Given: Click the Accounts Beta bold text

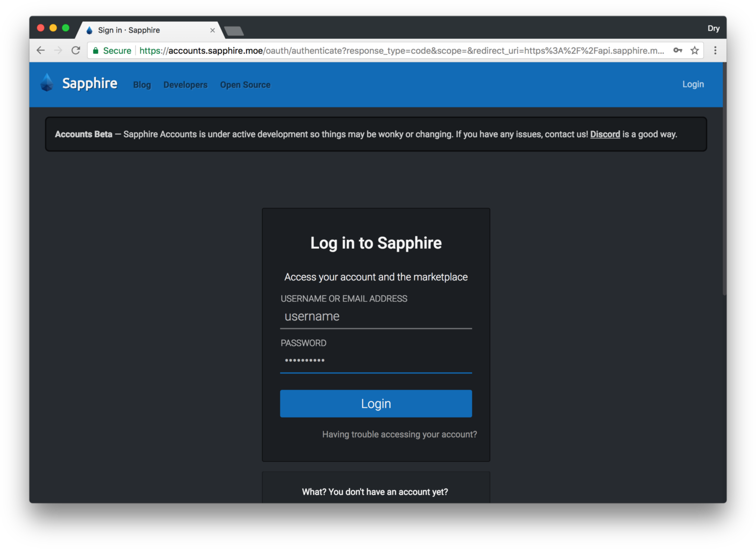Looking at the screenshot, I should pyautogui.click(x=83, y=134).
